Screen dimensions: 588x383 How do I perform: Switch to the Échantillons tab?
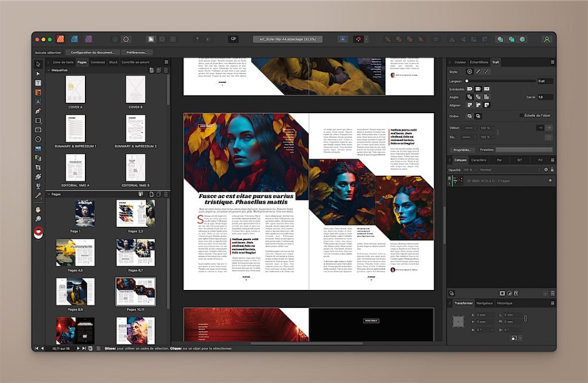point(479,62)
